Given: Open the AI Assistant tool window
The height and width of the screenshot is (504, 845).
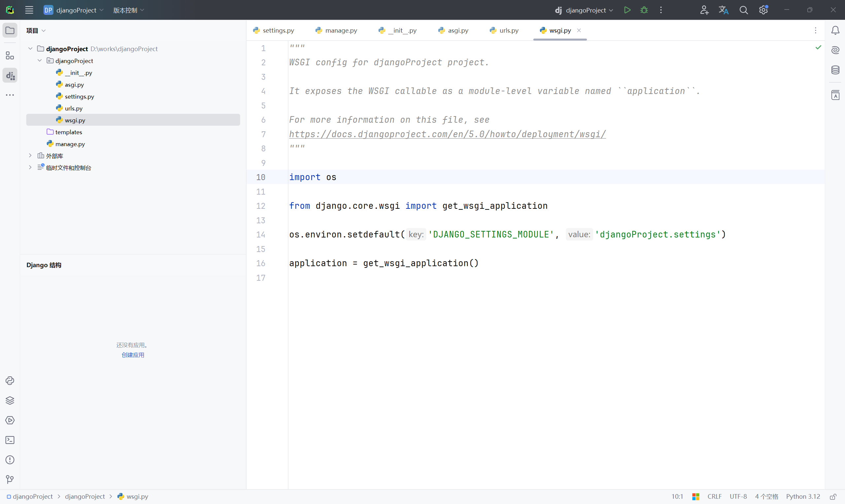Looking at the screenshot, I should [835, 50].
